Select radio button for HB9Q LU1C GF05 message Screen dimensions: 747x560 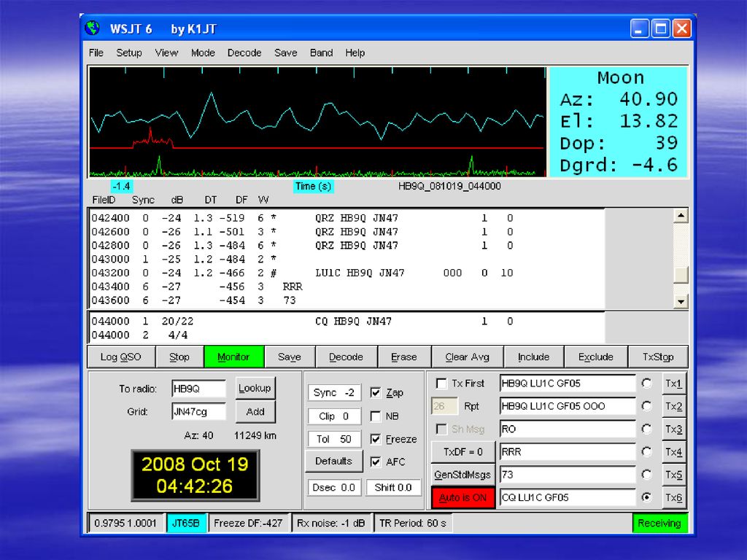(646, 384)
